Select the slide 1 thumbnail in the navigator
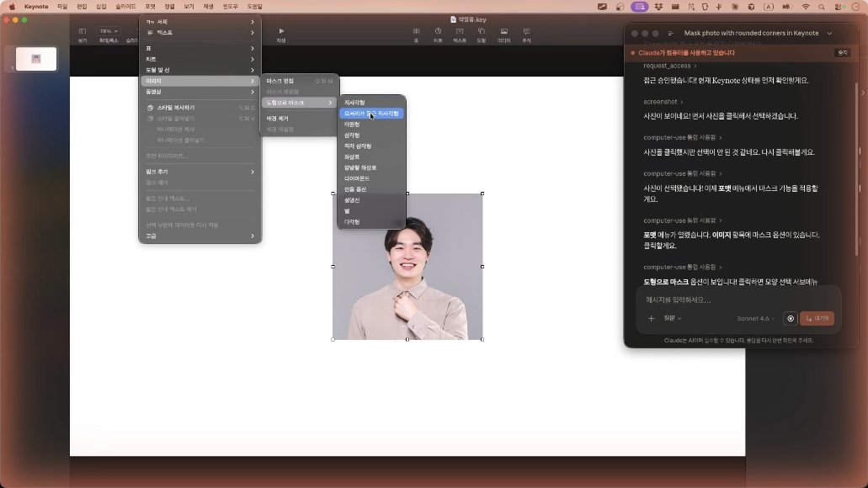 point(36,59)
